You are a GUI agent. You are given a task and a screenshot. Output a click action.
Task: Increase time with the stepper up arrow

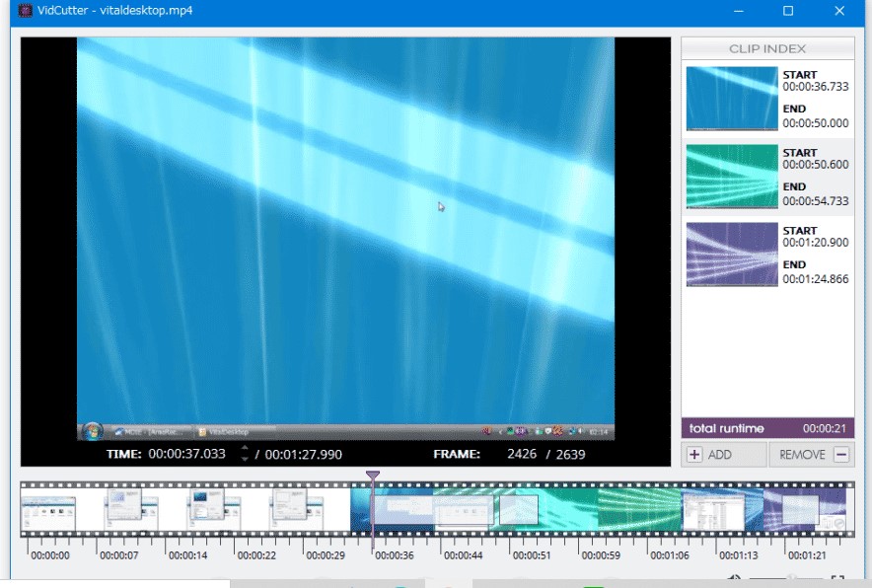click(x=244, y=448)
